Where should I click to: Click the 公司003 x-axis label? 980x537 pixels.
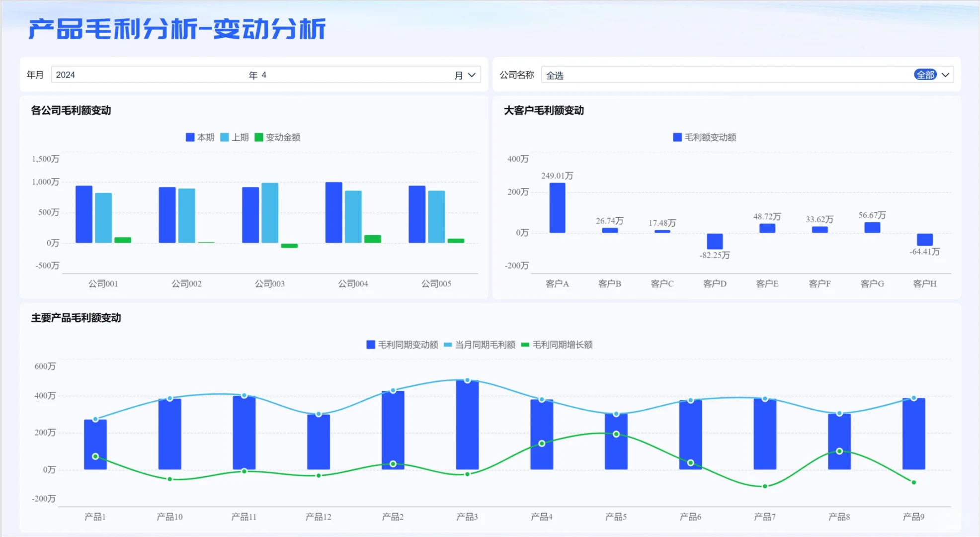tap(270, 284)
